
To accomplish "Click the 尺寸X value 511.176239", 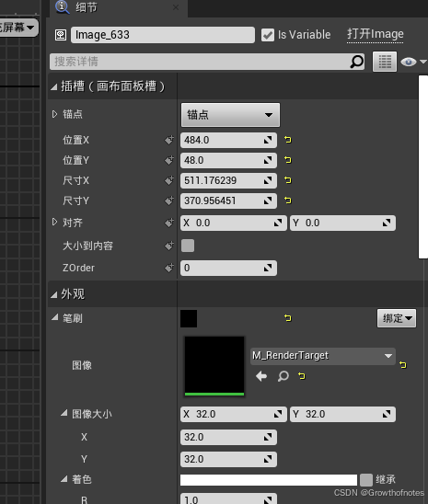I will point(228,180).
